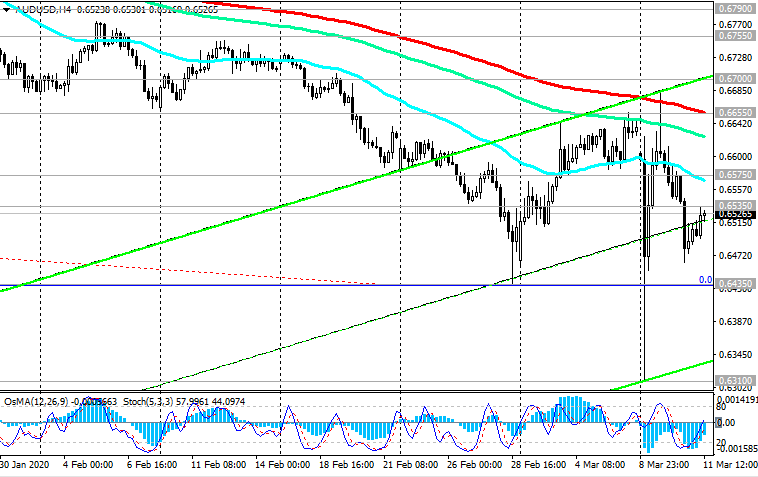
Task: Click the 0.6790 price level label
Action: [x=734, y=8]
